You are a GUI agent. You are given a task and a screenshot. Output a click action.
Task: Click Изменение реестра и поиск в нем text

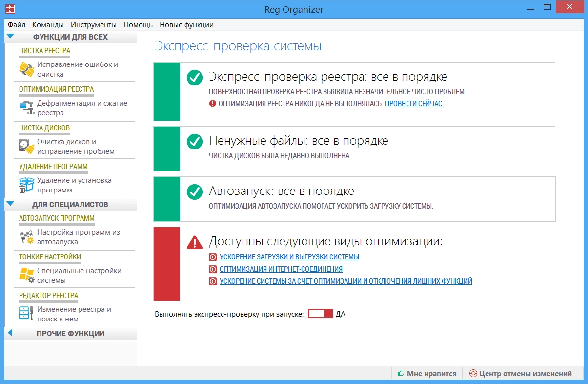coord(74,314)
